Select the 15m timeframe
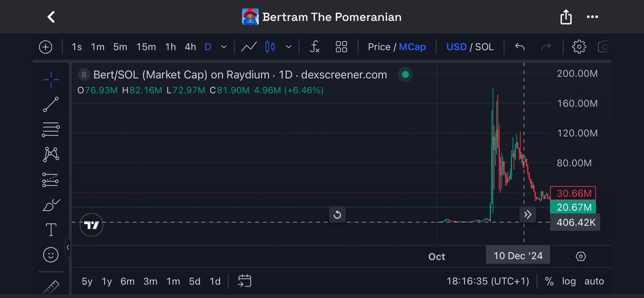 [146, 47]
